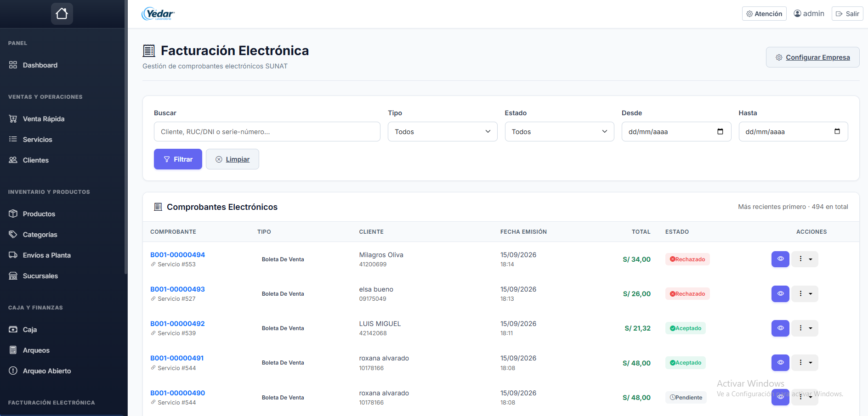The height and width of the screenshot is (416, 868).
Task: Click the Limpiar link
Action: pyautogui.click(x=233, y=159)
